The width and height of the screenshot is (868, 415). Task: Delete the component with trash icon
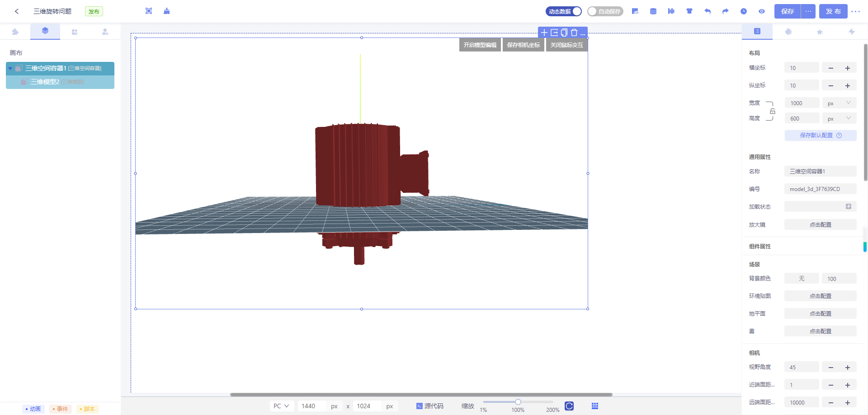574,33
